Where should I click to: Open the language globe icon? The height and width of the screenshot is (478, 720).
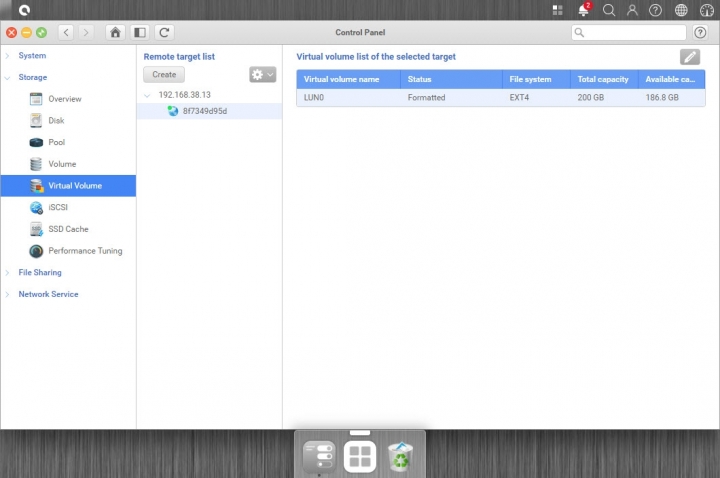click(681, 10)
